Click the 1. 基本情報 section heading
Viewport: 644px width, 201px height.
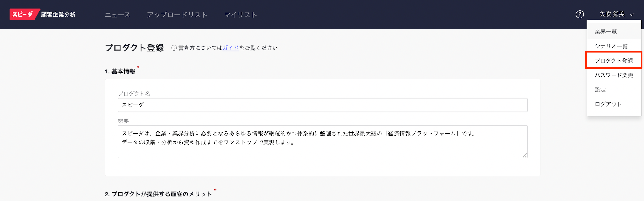tap(120, 71)
